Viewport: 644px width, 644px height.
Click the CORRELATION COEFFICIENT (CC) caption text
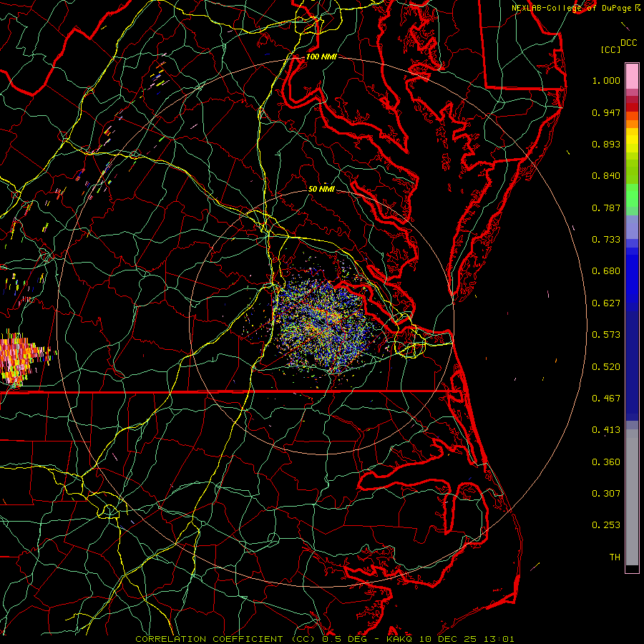225,639
